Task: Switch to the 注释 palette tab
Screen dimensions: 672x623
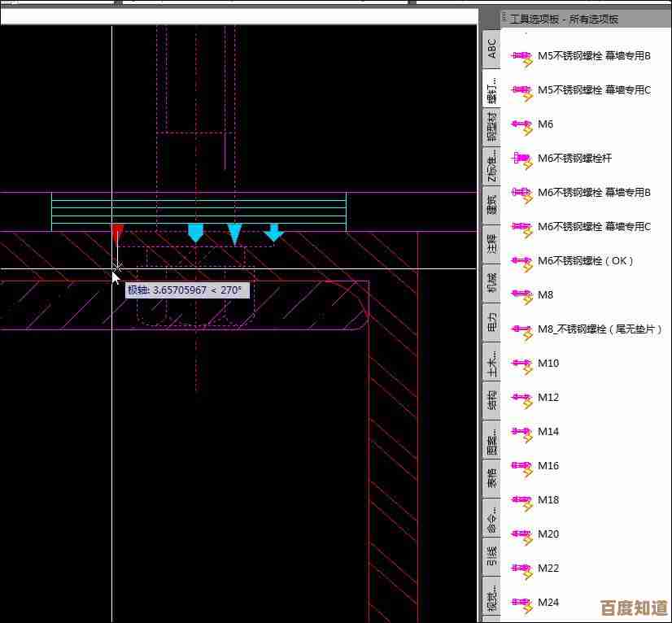Action: 491,243
